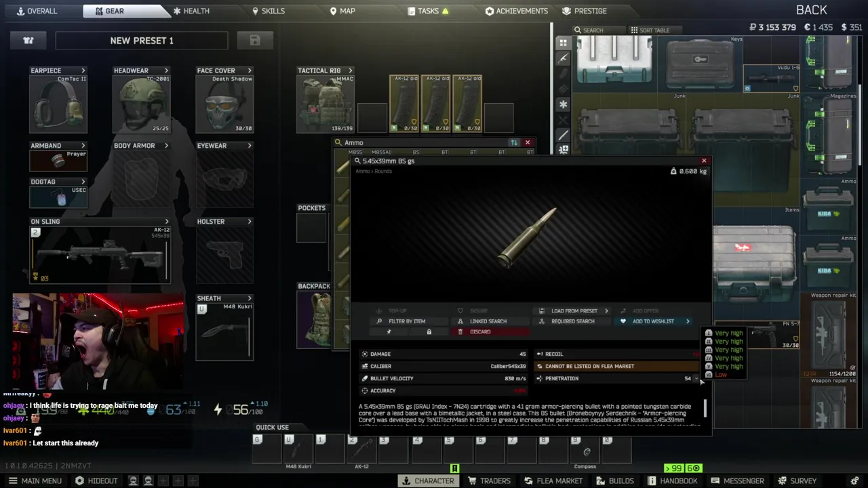Screen dimensions: 868x488
Task: Open the Handbook
Action: (x=672, y=481)
